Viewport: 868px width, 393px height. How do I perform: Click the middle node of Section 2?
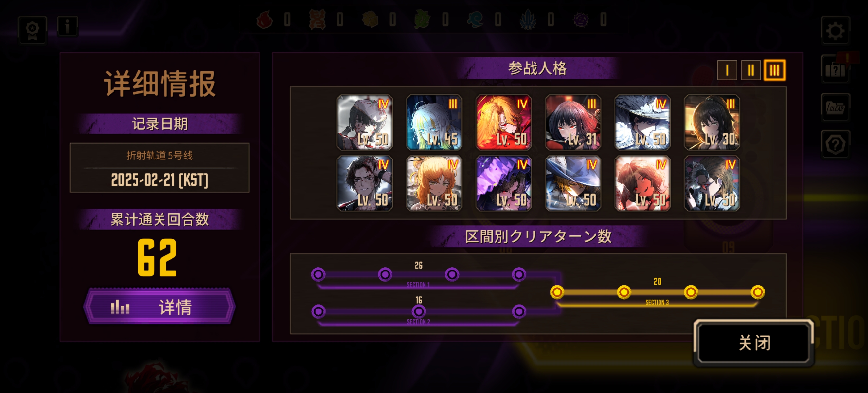[419, 311]
